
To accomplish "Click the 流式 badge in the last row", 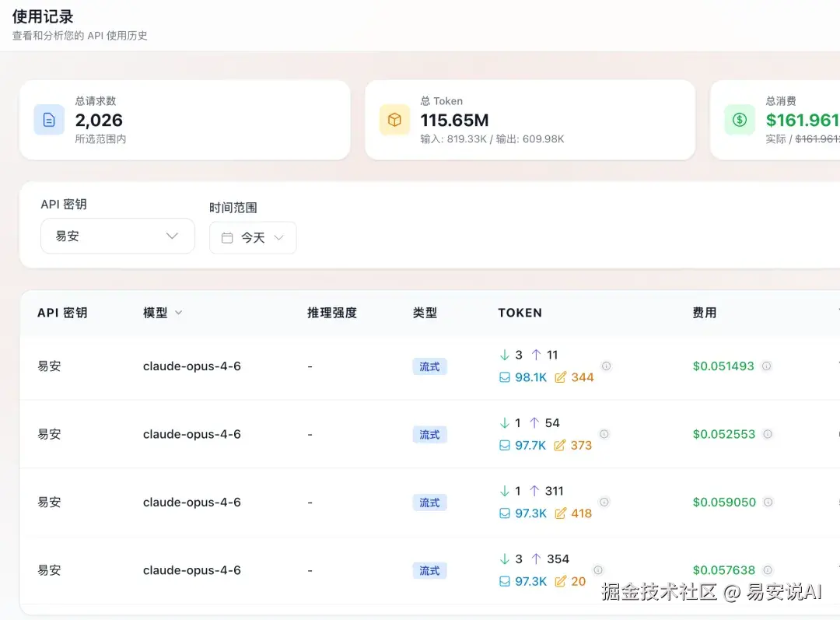I will pyautogui.click(x=429, y=570).
